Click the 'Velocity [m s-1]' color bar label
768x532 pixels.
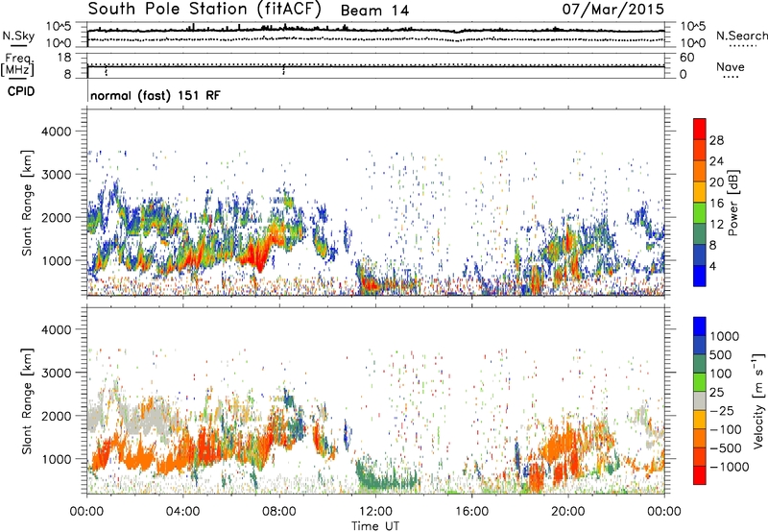pyautogui.click(x=758, y=400)
